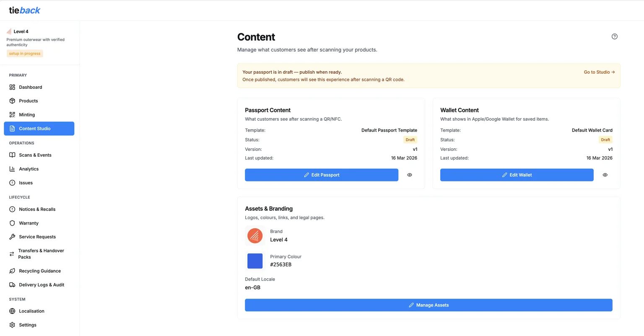This screenshot has width=644, height=336.
Task: Open the Localisation settings
Action: click(31, 311)
